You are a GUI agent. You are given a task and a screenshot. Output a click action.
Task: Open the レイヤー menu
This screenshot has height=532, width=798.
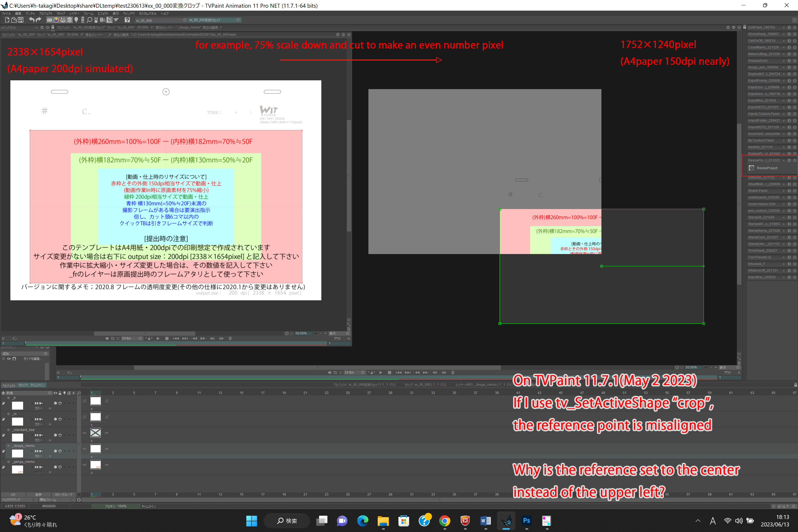tap(75, 14)
